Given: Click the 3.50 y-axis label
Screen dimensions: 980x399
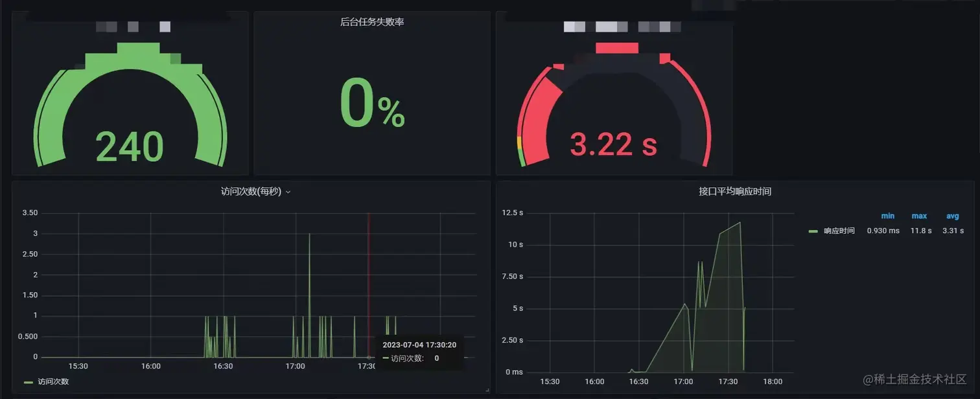Looking at the screenshot, I should coord(30,213).
